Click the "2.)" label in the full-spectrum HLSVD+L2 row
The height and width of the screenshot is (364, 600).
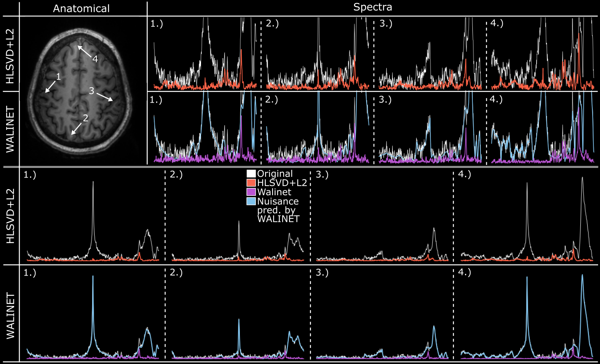pyautogui.click(x=176, y=175)
